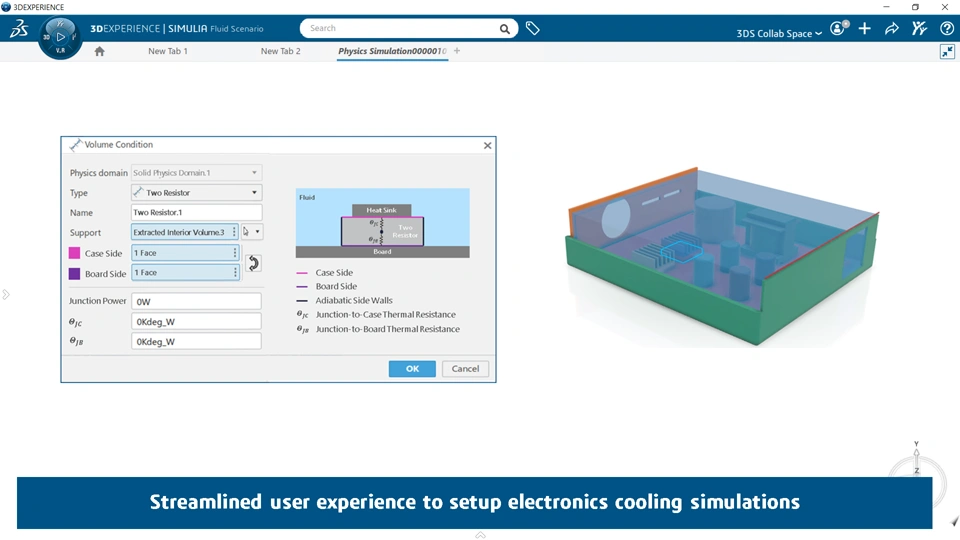Open the help question mark icon
Screen dimensions: 960x540
tap(947, 28)
